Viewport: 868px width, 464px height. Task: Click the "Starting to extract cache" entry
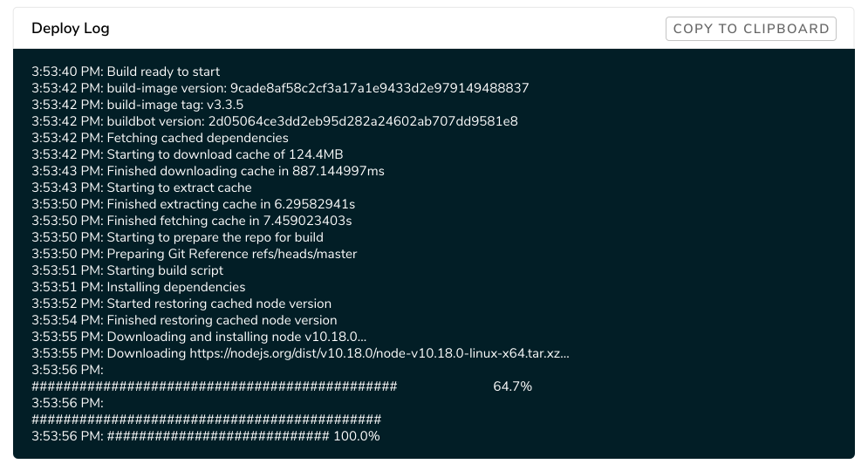(x=141, y=188)
